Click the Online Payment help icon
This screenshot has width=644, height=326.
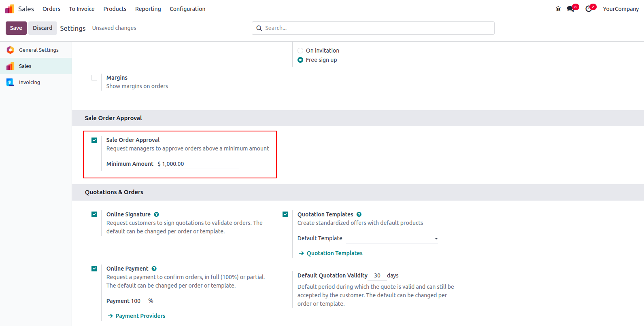pos(154,269)
